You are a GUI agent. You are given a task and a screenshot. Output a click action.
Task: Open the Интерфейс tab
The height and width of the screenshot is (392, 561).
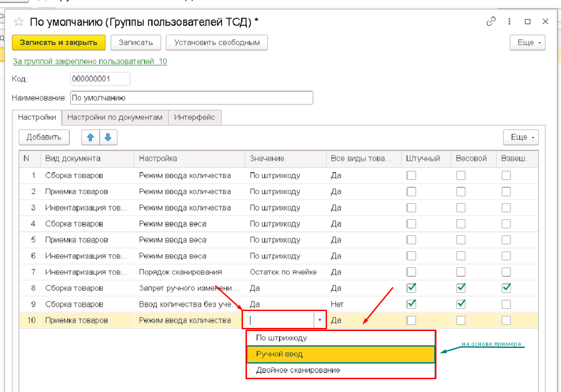coord(194,117)
